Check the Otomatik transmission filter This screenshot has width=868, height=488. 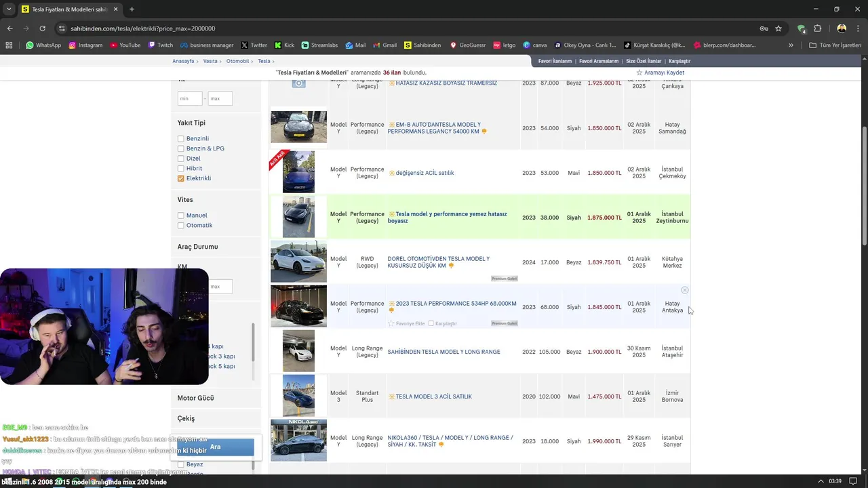tap(181, 226)
